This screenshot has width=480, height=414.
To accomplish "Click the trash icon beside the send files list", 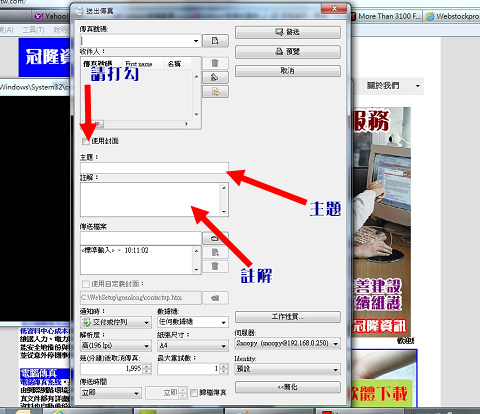I will (x=215, y=266).
